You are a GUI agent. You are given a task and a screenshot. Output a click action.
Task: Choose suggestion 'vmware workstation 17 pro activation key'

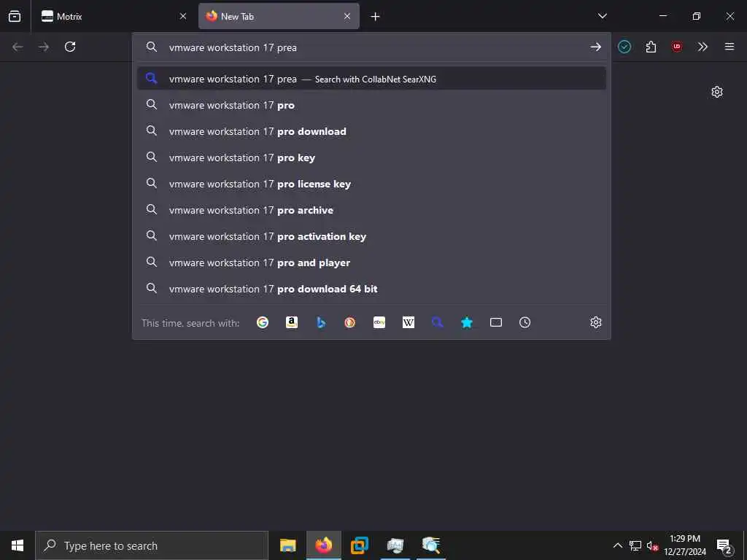371,236
